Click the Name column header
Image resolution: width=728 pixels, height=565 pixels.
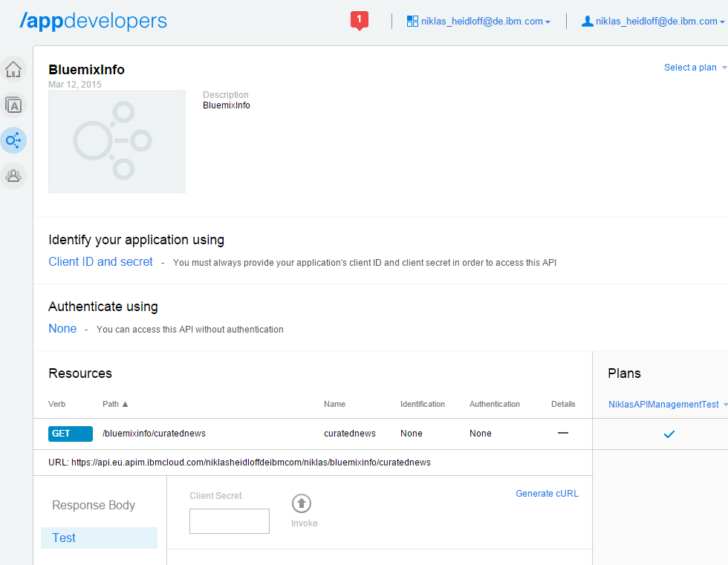pyautogui.click(x=335, y=404)
